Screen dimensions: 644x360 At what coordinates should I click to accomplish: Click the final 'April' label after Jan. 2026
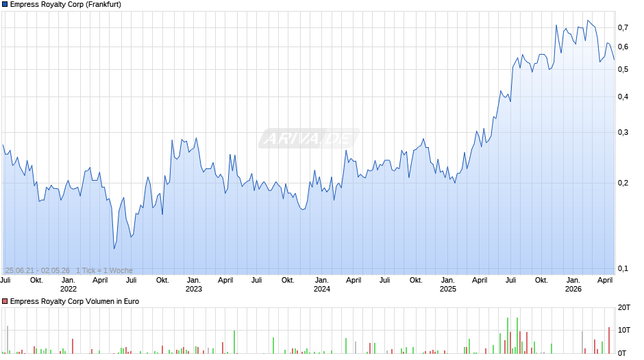(605, 281)
